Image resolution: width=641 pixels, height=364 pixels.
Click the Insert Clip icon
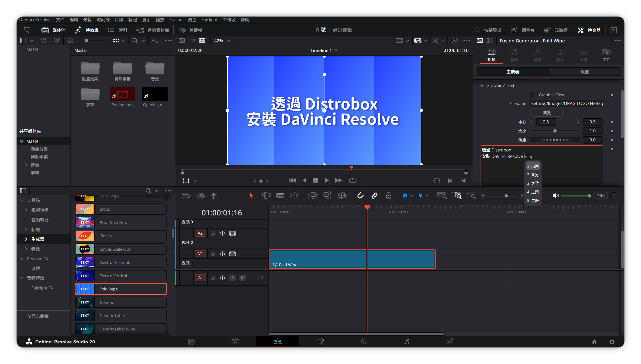pyautogui.click(x=313, y=196)
